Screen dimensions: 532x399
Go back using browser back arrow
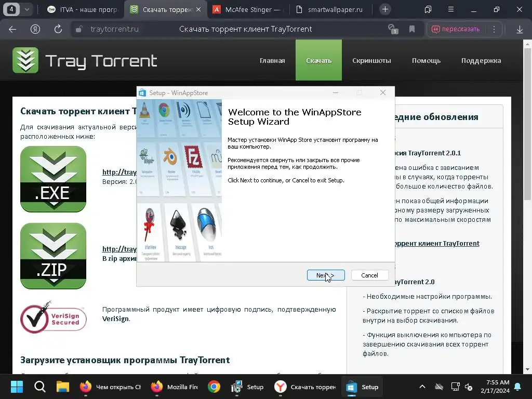pos(12,29)
